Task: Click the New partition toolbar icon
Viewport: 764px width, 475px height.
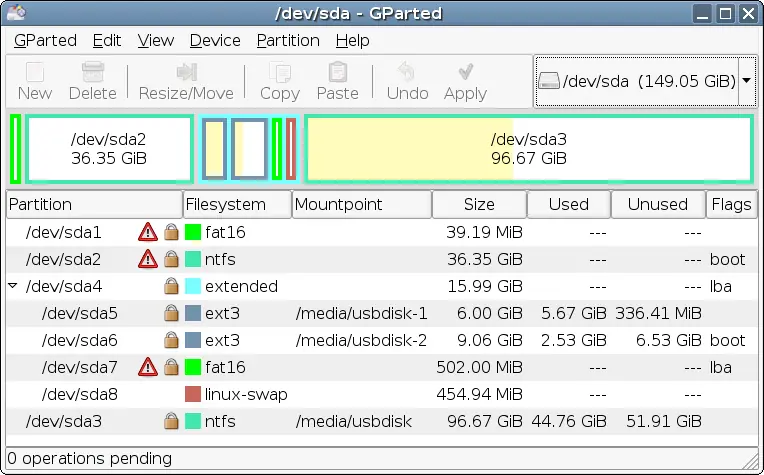Action: 35,72
